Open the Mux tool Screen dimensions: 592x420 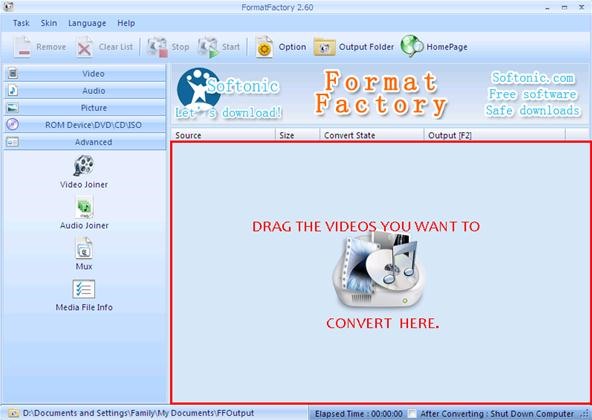[84, 253]
